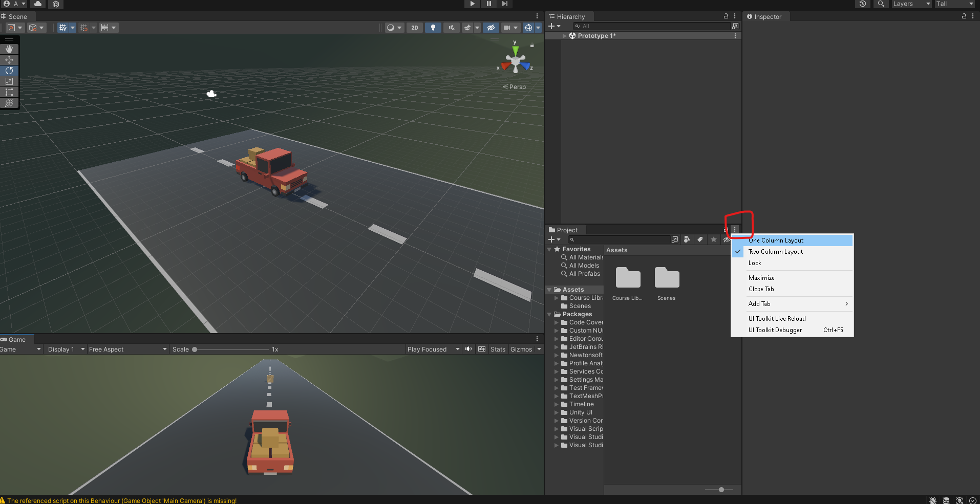
Task: Open draw mode shading dropdown
Action: pyautogui.click(x=394, y=28)
